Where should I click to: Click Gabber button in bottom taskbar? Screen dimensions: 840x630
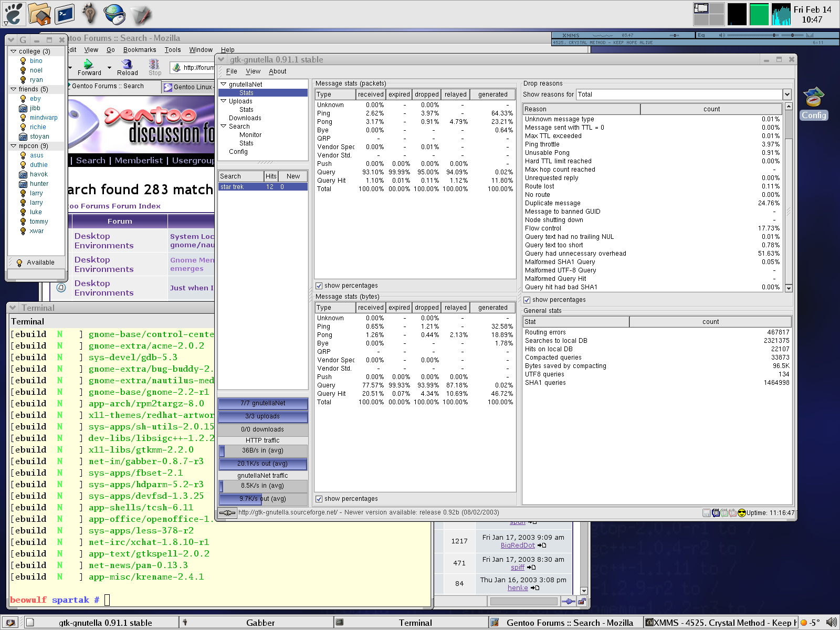(257, 623)
